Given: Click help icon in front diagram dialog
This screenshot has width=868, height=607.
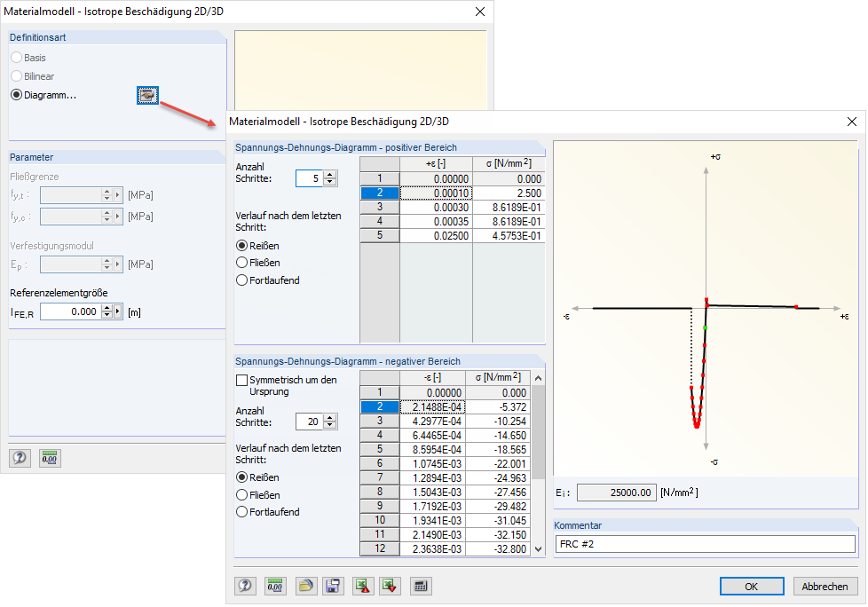Looking at the screenshot, I should point(245,586).
